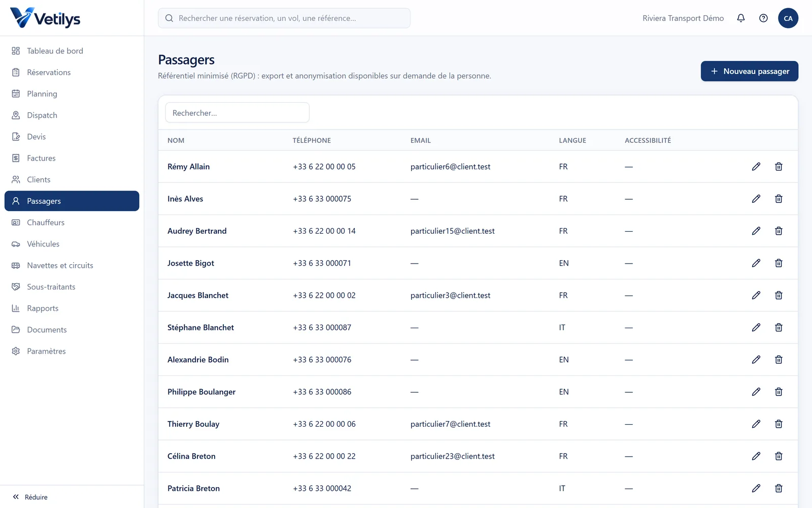Delete passenger Jacques Blanchet
812x508 pixels.
[779, 295]
